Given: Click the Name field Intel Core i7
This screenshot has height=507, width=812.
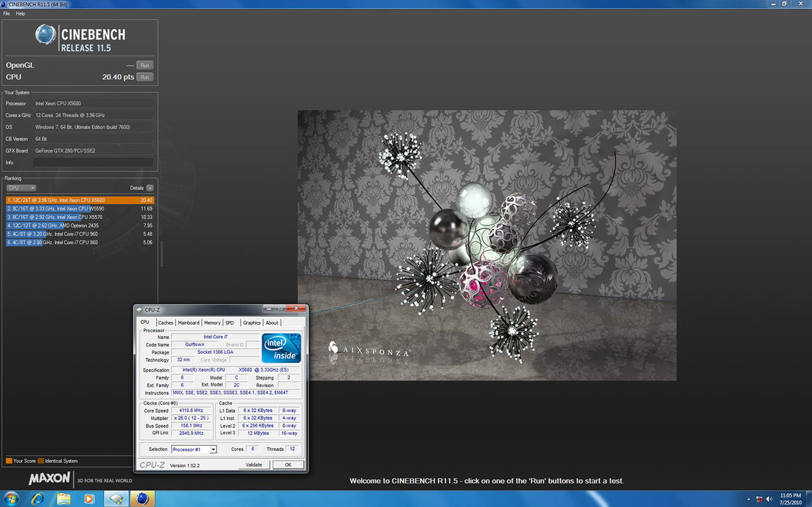Looking at the screenshot, I should pos(215,337).
